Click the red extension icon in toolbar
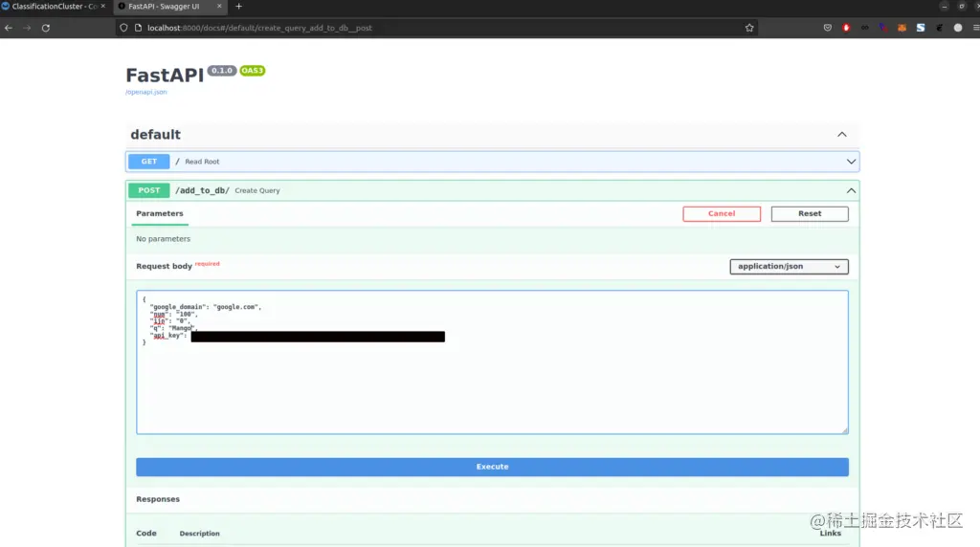 pyautogui.click(x=846, y=28)
